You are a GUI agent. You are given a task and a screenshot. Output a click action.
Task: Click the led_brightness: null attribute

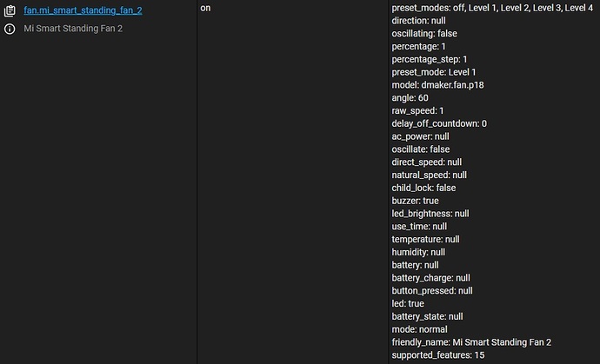tap(430, 214)
